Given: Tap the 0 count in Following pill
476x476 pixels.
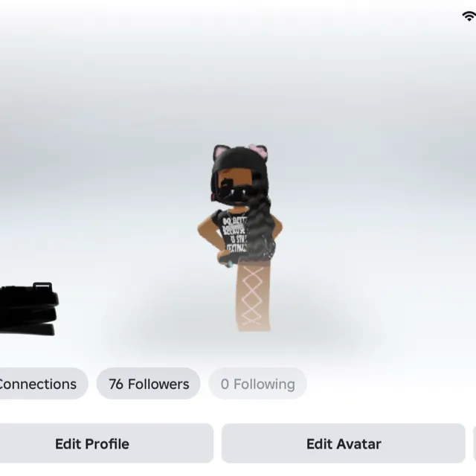Looking at the screenshot, I should [x=225, y=384].
